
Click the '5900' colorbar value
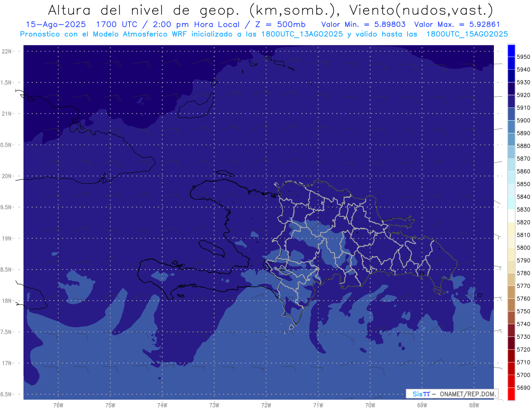523,120
